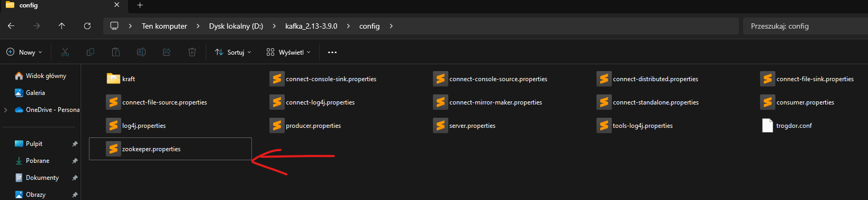Select connect-log4j.properties file name
This screenshot has width=868, height=200.
(x=320, y=102)
